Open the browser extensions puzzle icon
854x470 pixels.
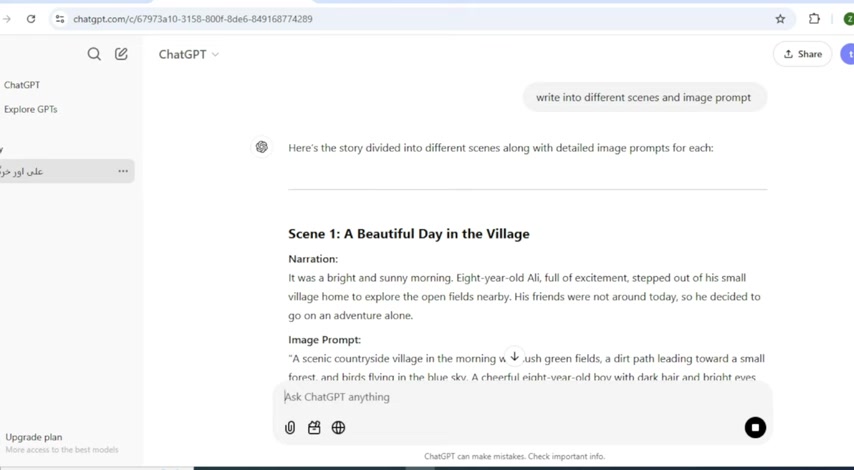click(x=814, y=19)
